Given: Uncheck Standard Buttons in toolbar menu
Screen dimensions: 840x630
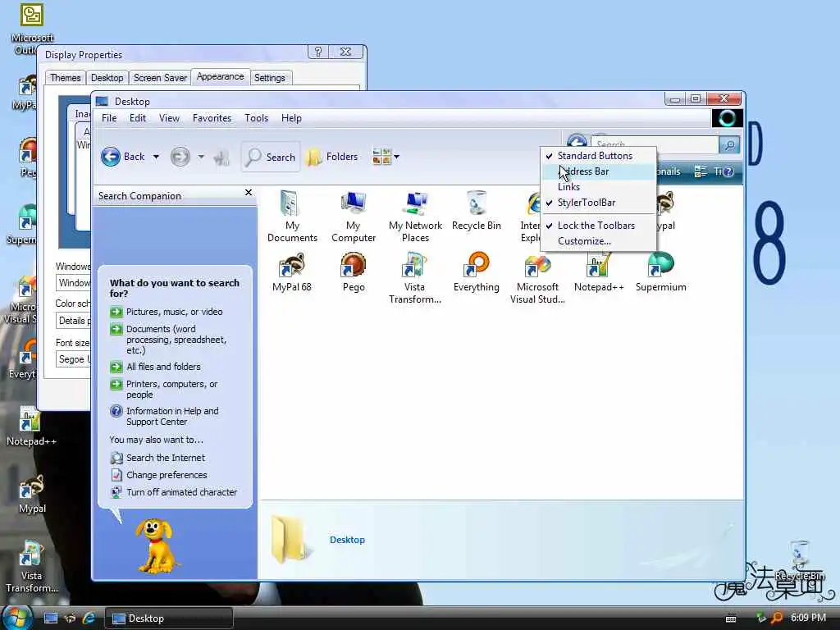Looking at the screenshot, I should pos(598,156).
